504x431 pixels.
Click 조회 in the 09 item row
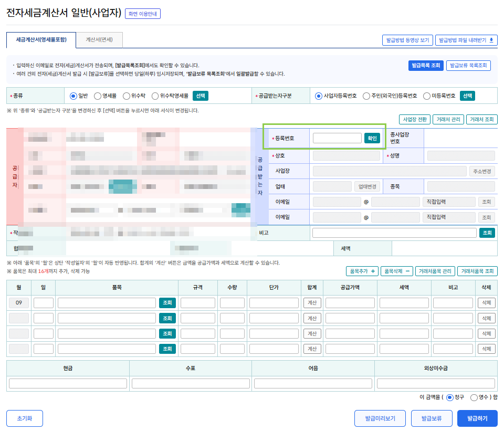(167, 303)
